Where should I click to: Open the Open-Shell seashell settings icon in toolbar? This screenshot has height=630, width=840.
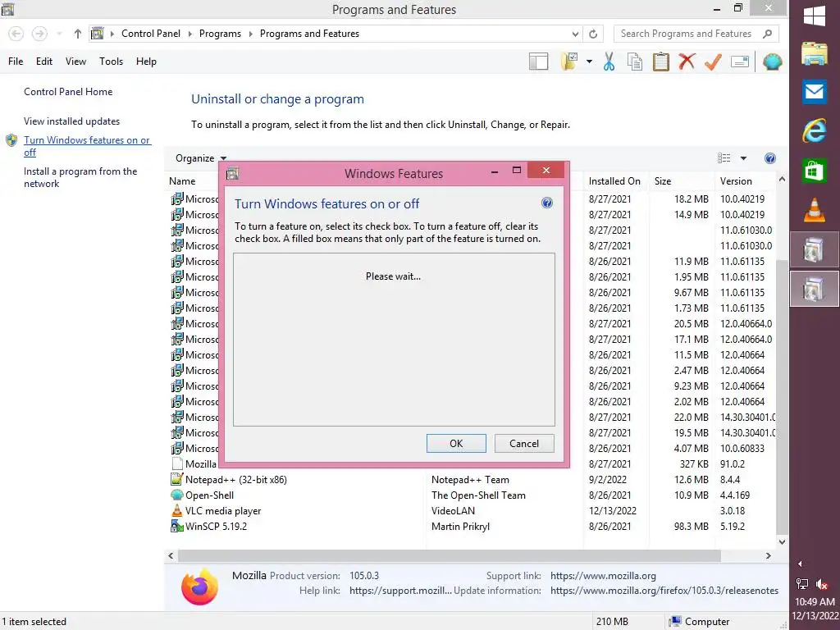click(x=773, y=62)
